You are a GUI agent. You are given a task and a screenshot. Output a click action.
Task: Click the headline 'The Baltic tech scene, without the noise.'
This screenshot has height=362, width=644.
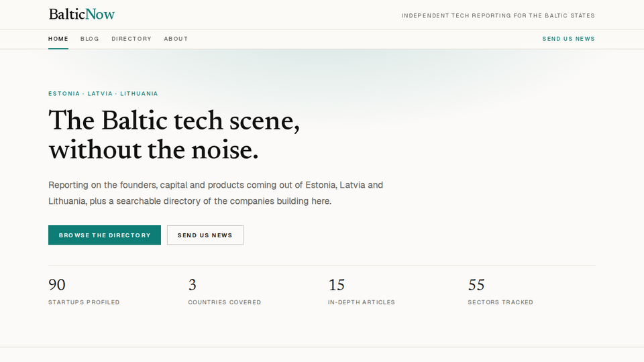pyautogui.click(x=174, y=135)
